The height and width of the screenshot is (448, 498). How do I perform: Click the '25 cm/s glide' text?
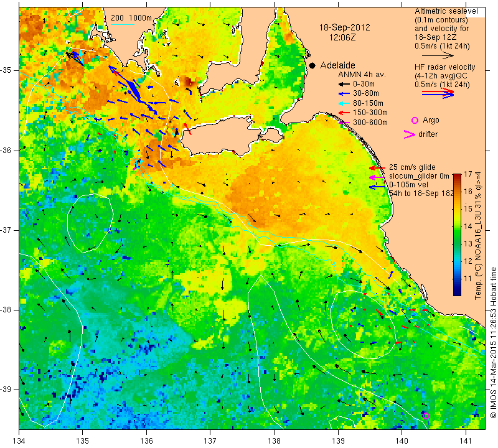pyautogui.click(x=412, y=167)
